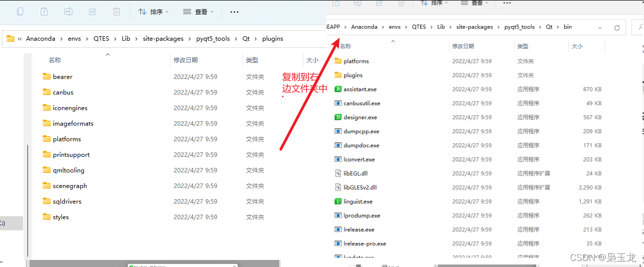644x267 pixels.
Task: Expand chevron after Qt in left breadcrumb
Action: click(x=256, y=39)
